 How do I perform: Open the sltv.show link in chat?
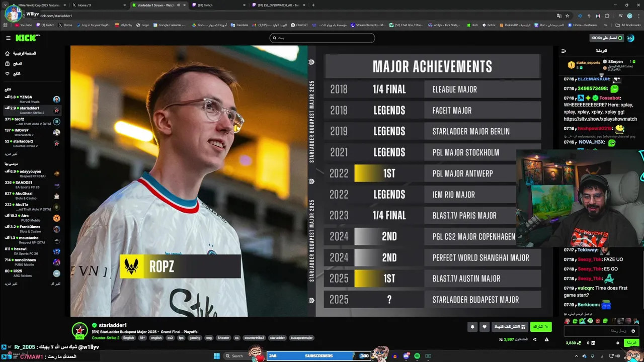[x=600, y=119]
